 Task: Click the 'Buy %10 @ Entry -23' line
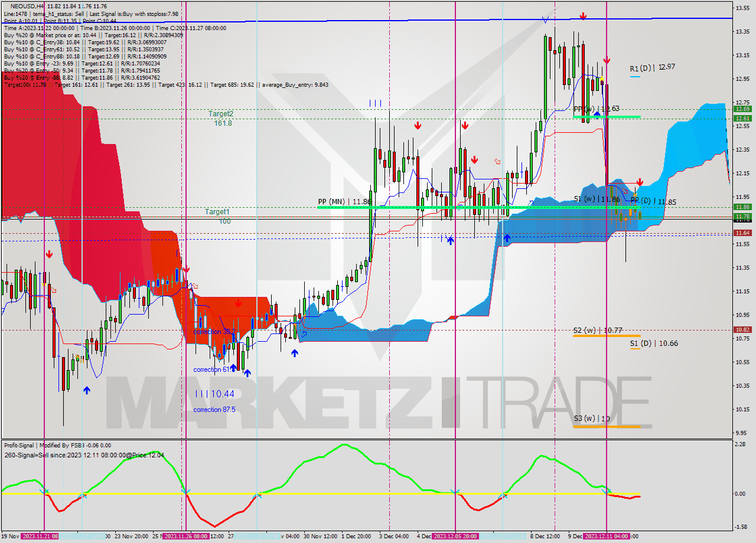[x=82, y=63]
